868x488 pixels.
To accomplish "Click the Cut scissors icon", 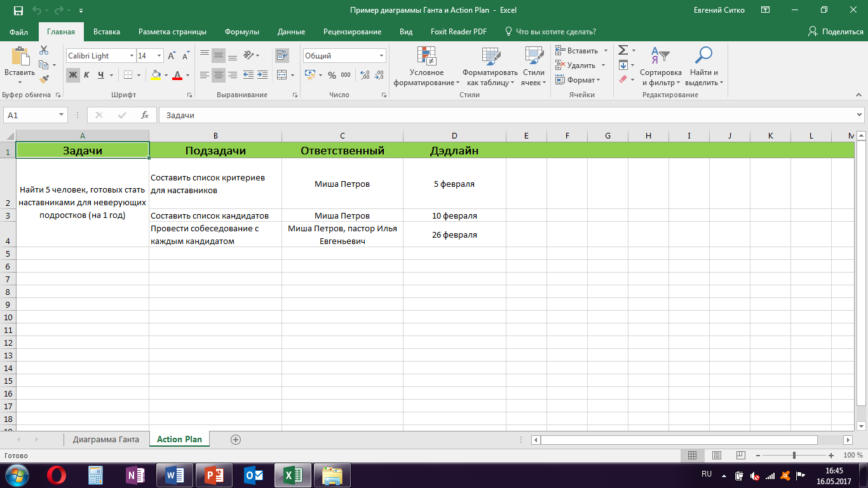I will [x=44, y=50].
